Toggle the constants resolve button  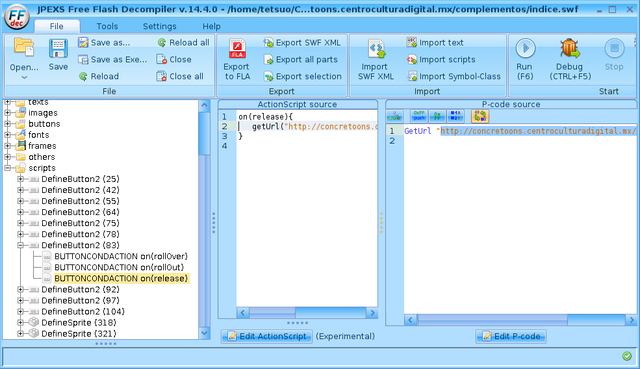coord(456,116)
